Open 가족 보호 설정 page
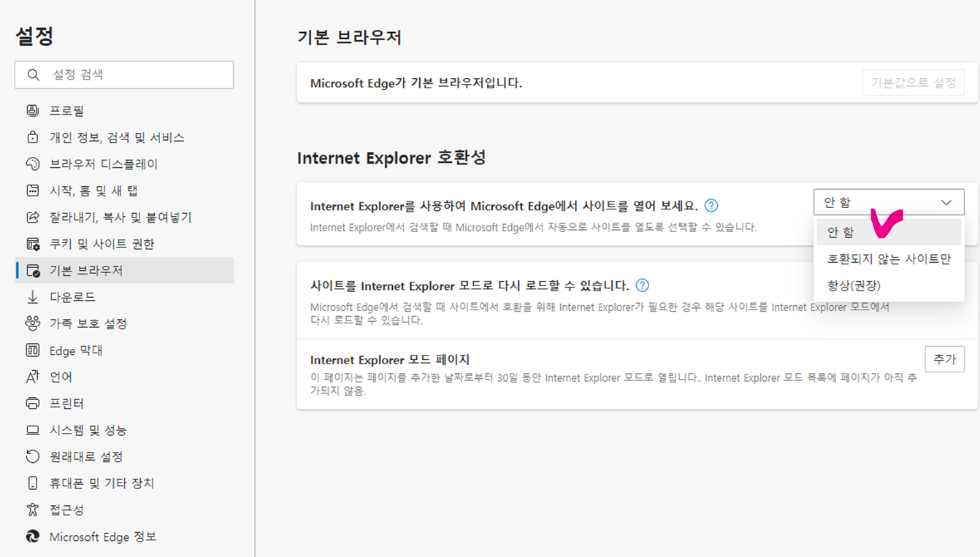 pyautogui.click(x=124, y=323)
